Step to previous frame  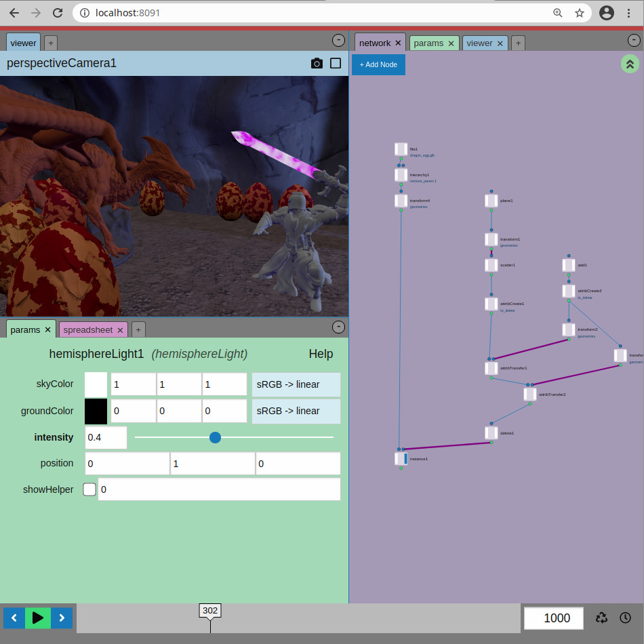tap(14, 618)
